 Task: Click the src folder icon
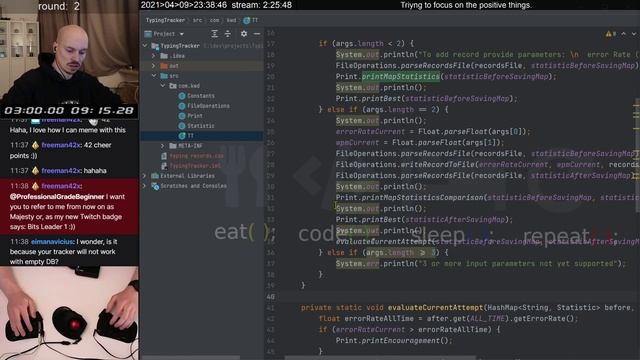164,76
